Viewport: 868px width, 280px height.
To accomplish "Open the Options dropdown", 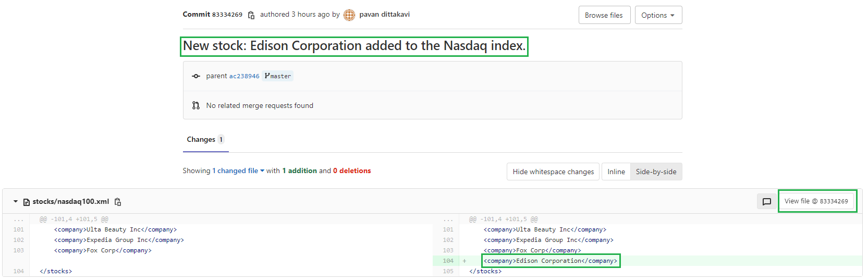I will (658, 15).
